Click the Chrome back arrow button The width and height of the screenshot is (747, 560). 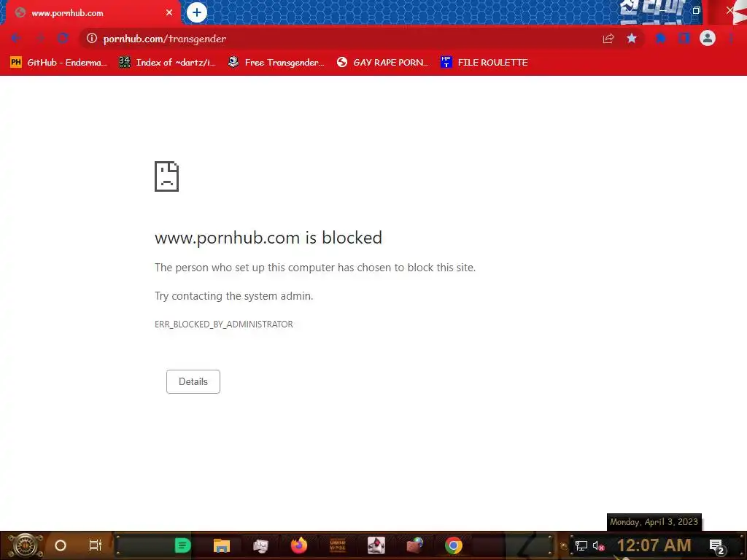pyautogui.click(x=15, y=38)
